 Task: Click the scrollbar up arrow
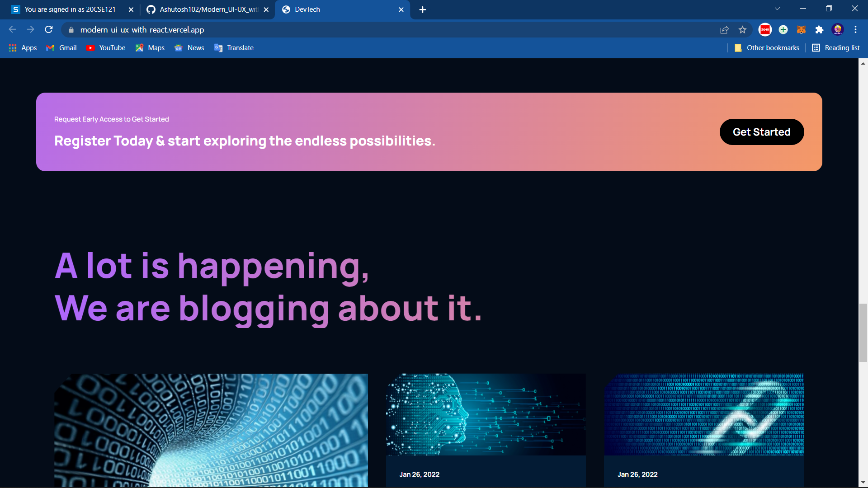pyautogui.click(x=863, y=64)
